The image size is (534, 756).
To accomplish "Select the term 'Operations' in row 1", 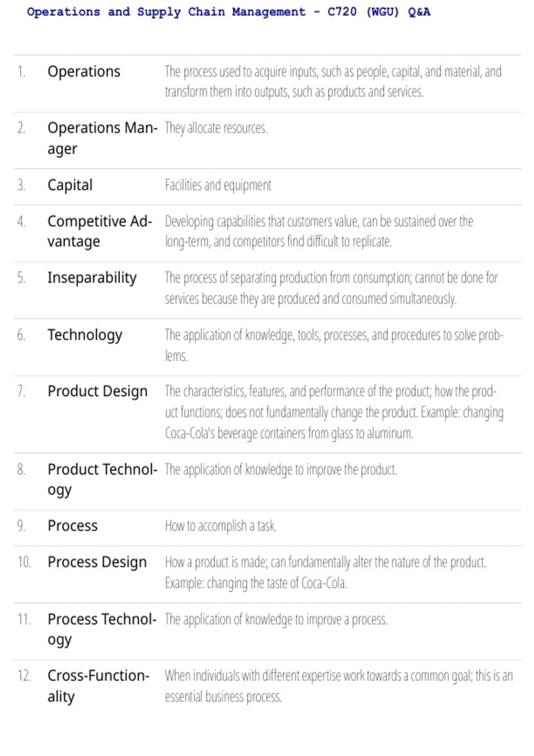I will coord(84,71).
